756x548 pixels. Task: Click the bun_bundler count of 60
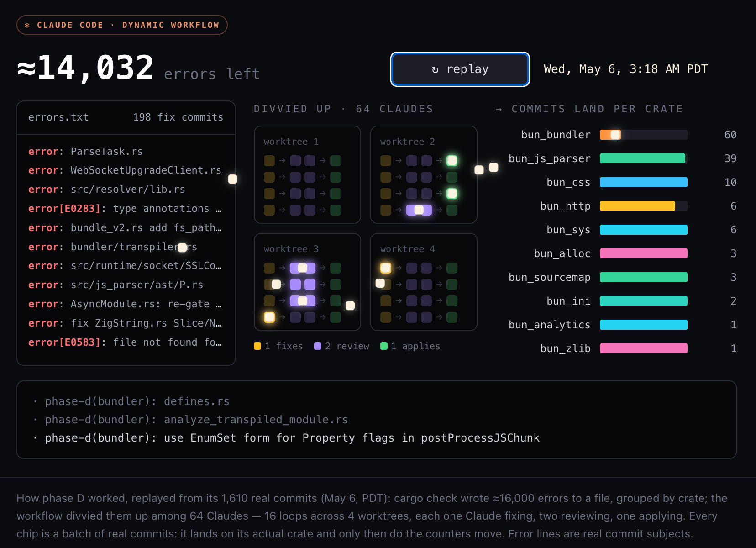730,135
